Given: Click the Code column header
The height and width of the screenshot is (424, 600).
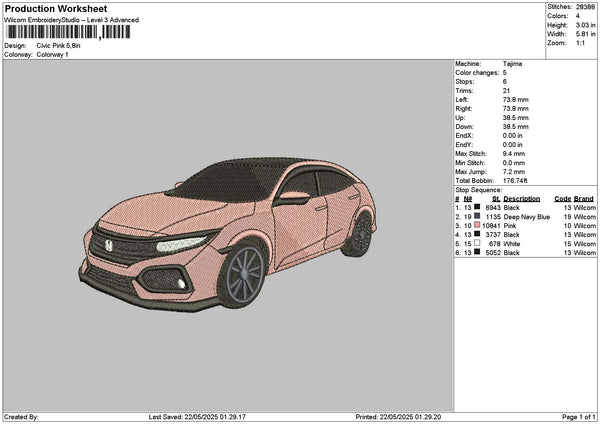Looking at the screenshot, I should (x=562, y=199).
